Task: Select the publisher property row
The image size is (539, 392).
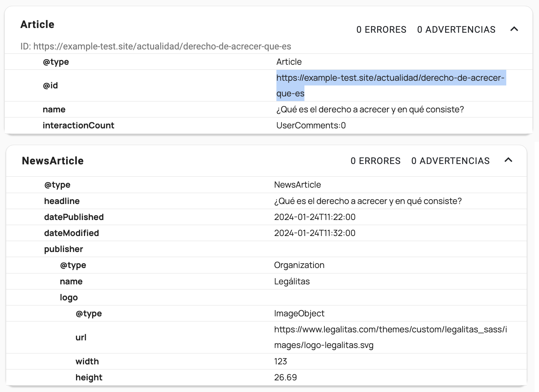Action: [x=64, y=249]
